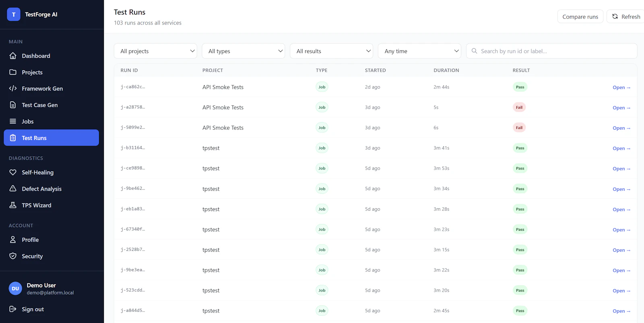Open run j-67340f
This screenshot has width=644, height=323.
coord(621,230)
